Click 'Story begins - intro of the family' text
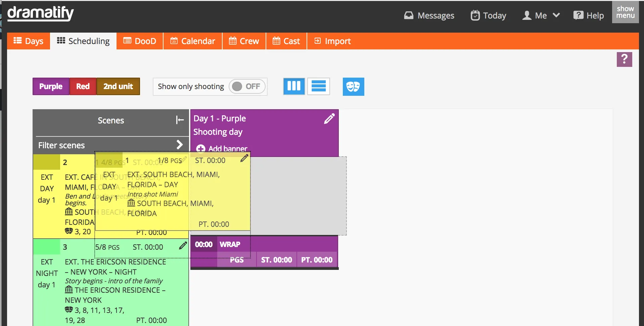The width and height of the screenshot is (644, 326). coord(114,281)
